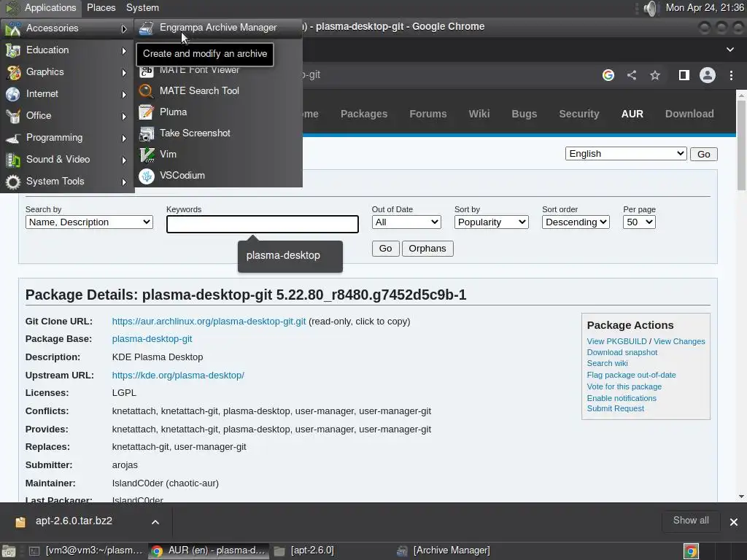Viewport: 747px width, 560px height.
Task: Click the Go button beside language selector
Action: (x=704, y=155)
